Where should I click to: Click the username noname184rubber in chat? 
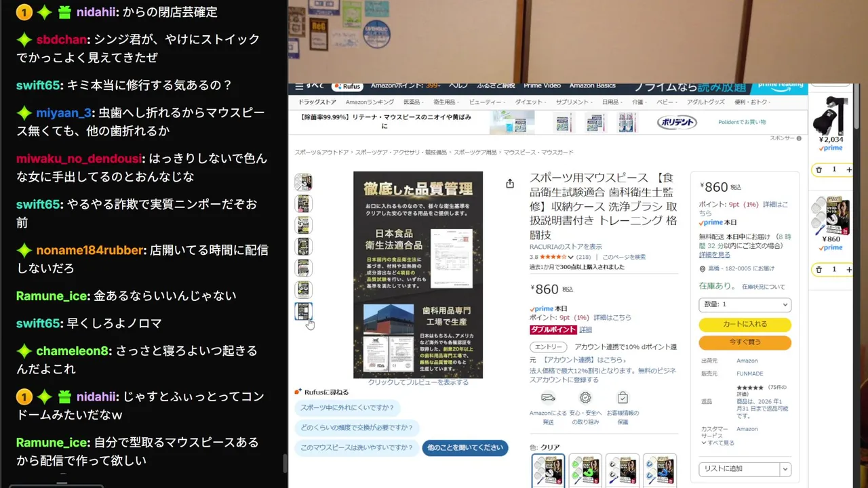90,250
